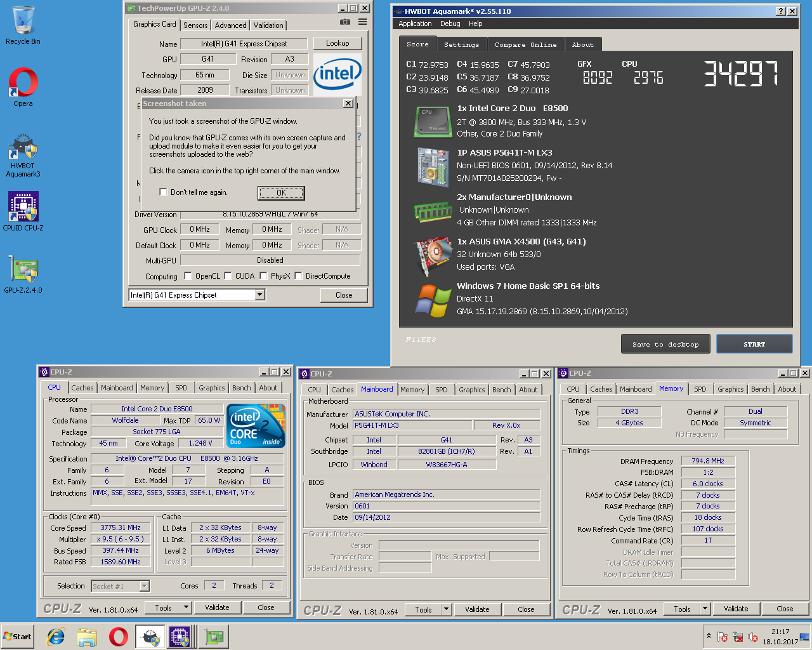Toggle PhysX checkbox in GPU-Z

(x=263, y=276)
